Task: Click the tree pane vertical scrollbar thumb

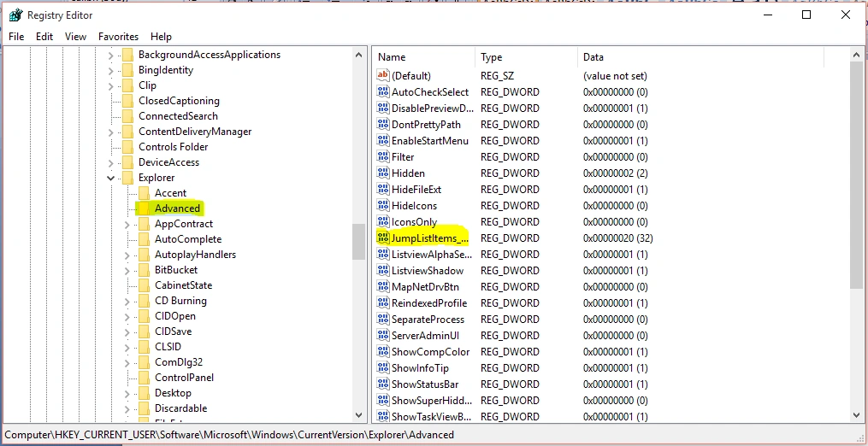Action: click(x=358, y=241)
